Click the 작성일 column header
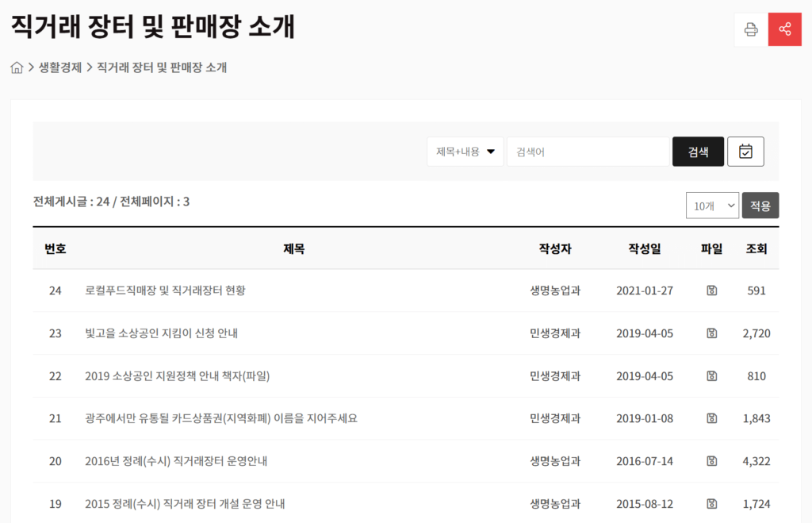Viewport: 812px width, 523px height. 645,248
